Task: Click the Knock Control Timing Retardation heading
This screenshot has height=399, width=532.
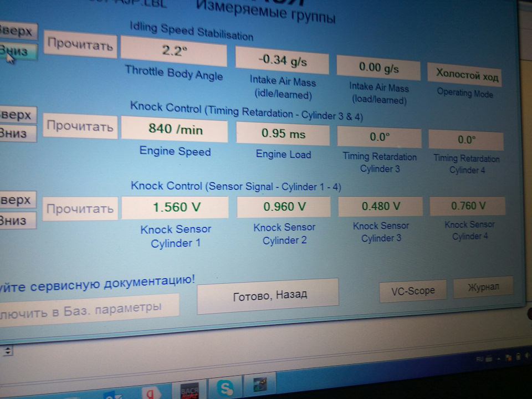Action: [247, 111]
